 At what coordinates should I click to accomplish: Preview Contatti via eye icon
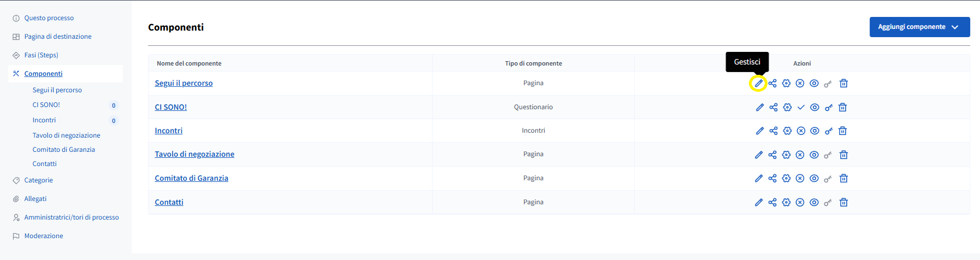pyautogui.click(x=814, y=203)
